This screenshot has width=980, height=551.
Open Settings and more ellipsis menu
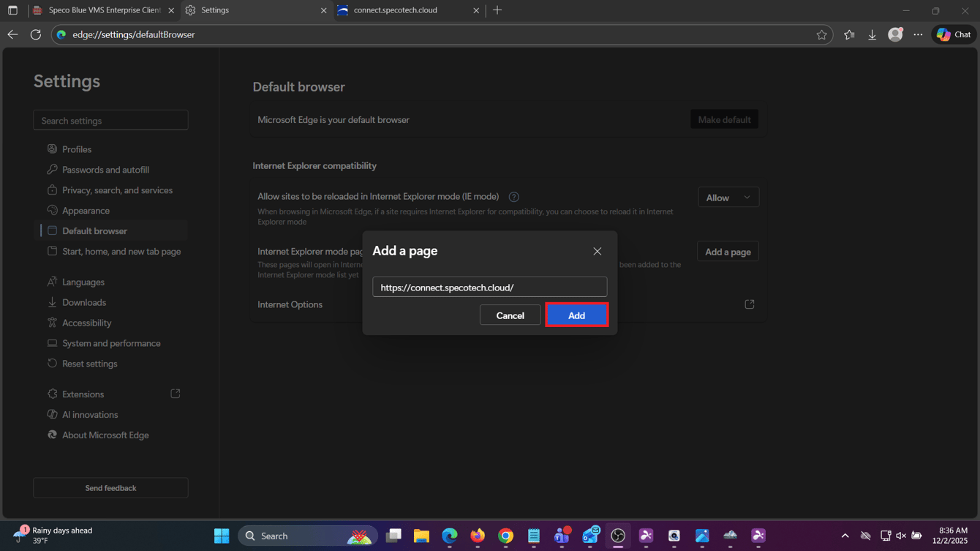918,34
